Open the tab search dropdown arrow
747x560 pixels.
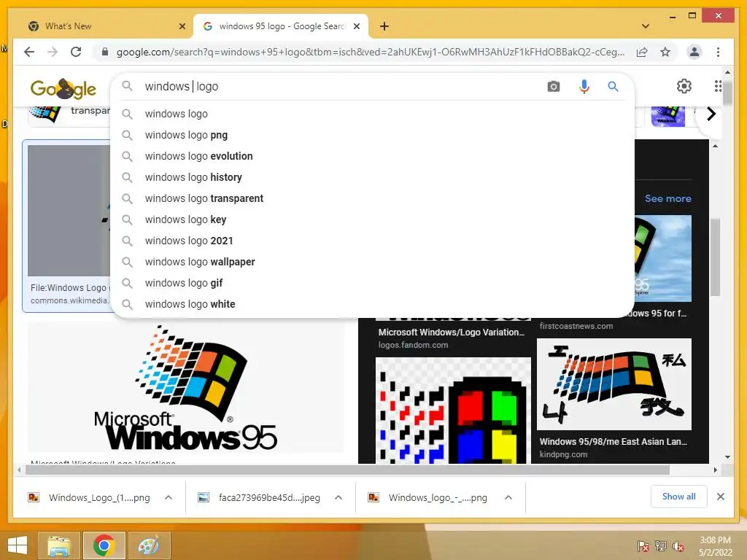pyautogui.click(x=646, y=26)
